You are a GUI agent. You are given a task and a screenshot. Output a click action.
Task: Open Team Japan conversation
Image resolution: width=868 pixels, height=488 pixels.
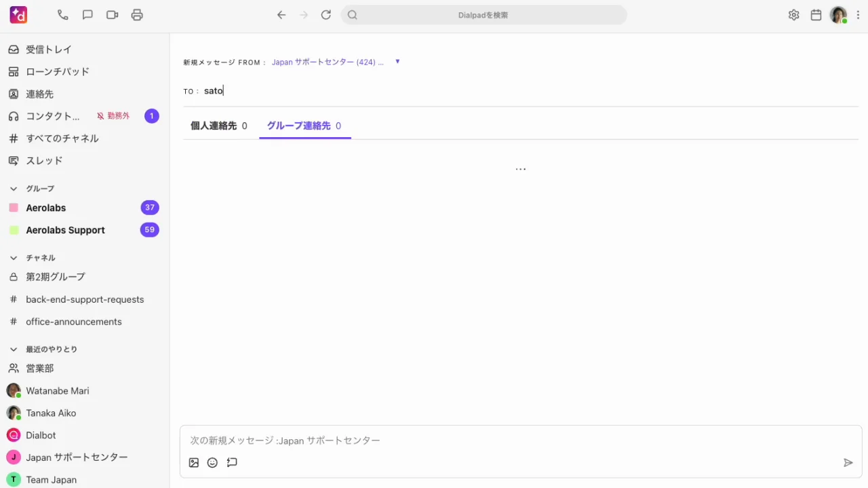point(51,480)
